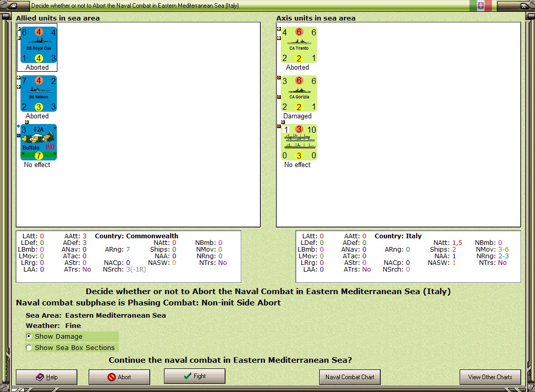Click the 'Axis units in sea area' heading
Image resolution: width=535 pixels, height=392 pixels.
316,18
